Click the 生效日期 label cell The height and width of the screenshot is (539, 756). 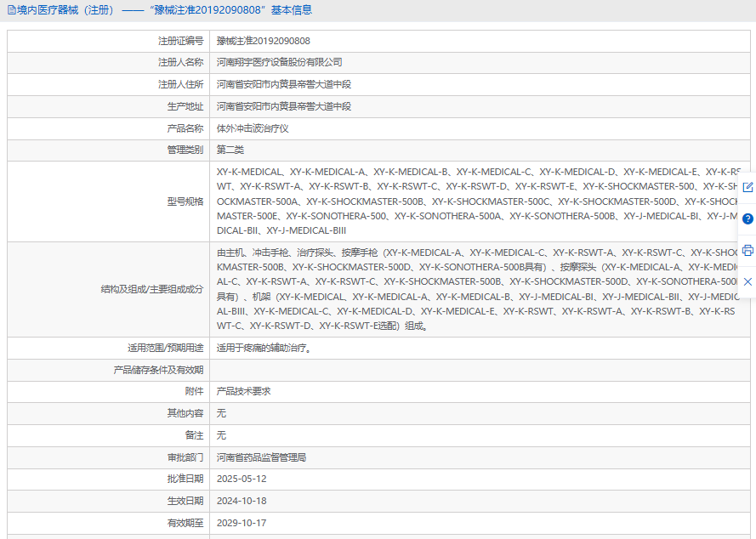(109, 501)
